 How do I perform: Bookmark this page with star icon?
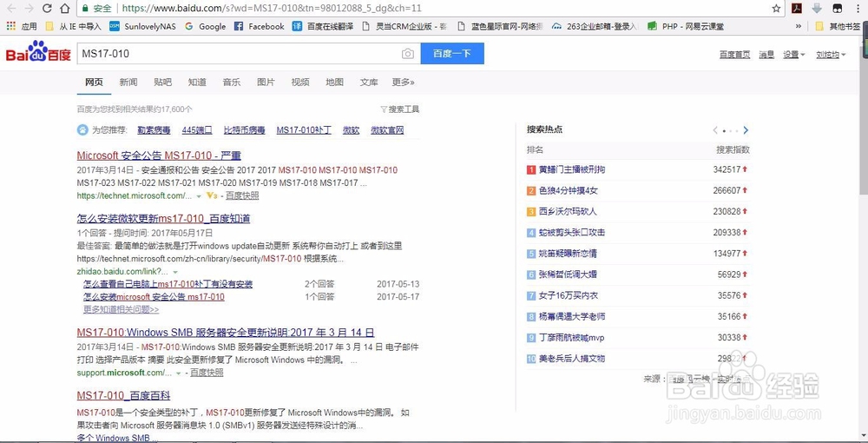pos(776,9)
